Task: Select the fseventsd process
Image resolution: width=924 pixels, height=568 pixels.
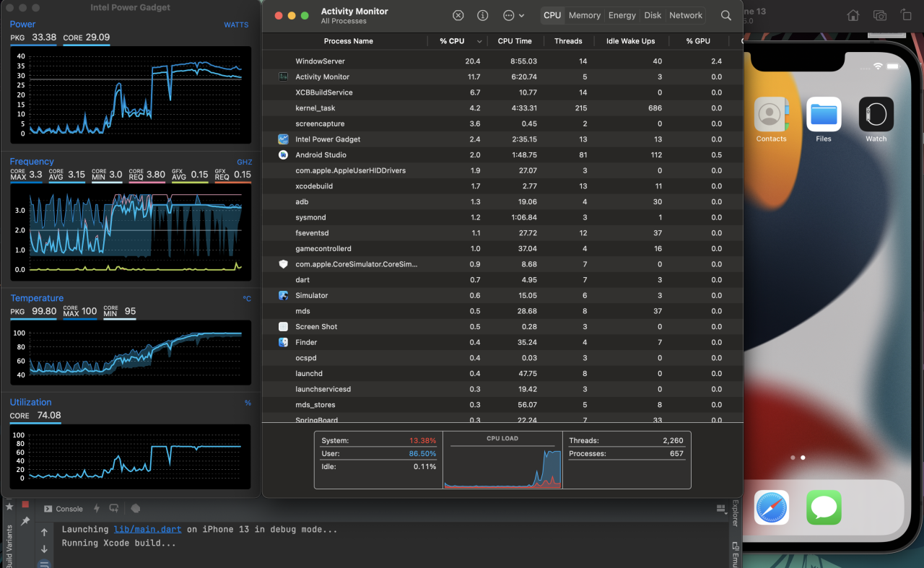Action: coord(502,233)
